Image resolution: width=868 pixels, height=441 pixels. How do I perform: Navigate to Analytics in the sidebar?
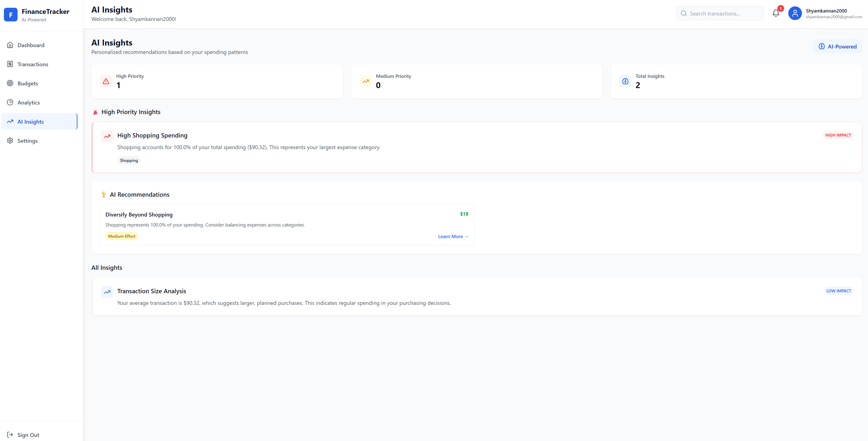[28, 103]
